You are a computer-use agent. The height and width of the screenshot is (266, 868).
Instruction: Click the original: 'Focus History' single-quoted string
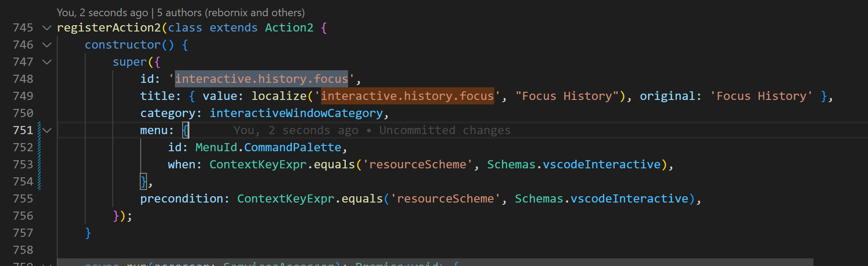[761, 96]
